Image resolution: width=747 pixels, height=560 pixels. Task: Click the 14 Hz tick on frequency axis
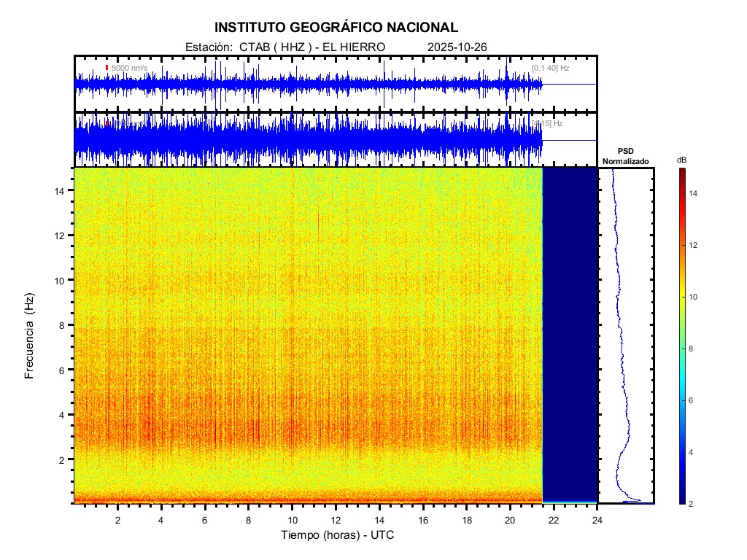[61, 190]
